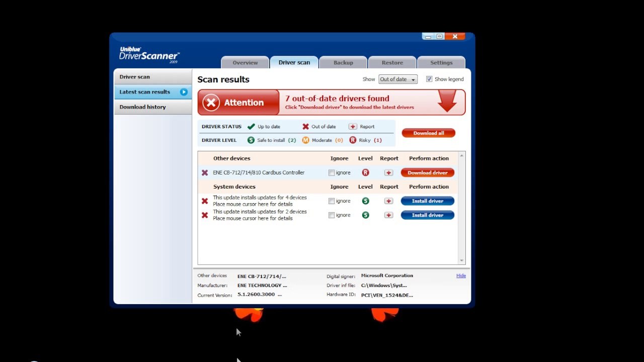
Task: Open the Show filter dropdown set to Out of date
Action: pos(398,79)
